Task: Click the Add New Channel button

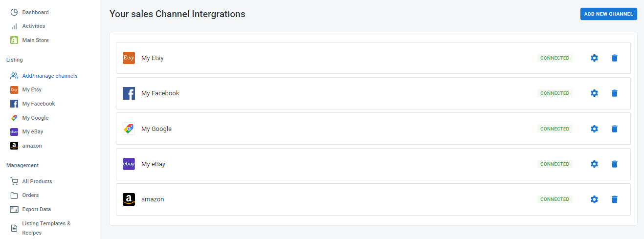Action: (608, 14)
